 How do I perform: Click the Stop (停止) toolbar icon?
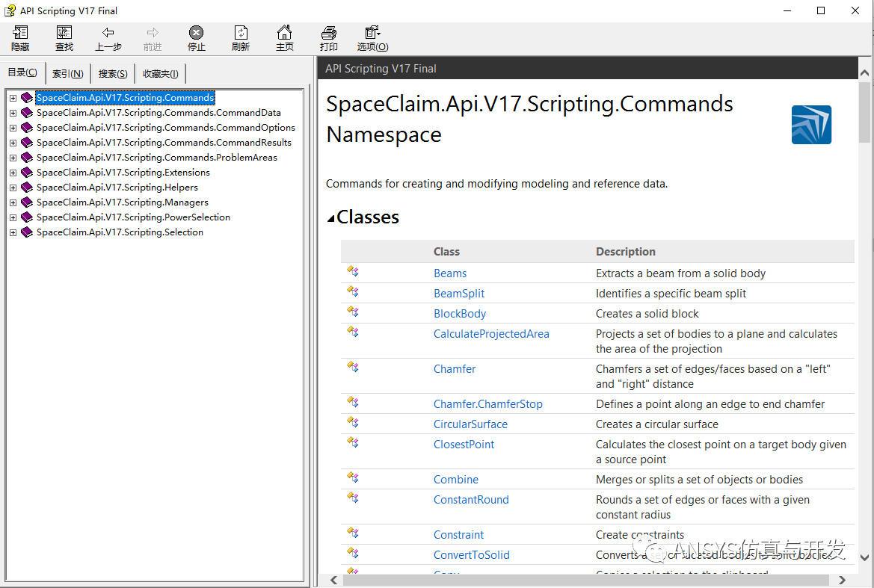pyautogui.click(x=196, y=32)
